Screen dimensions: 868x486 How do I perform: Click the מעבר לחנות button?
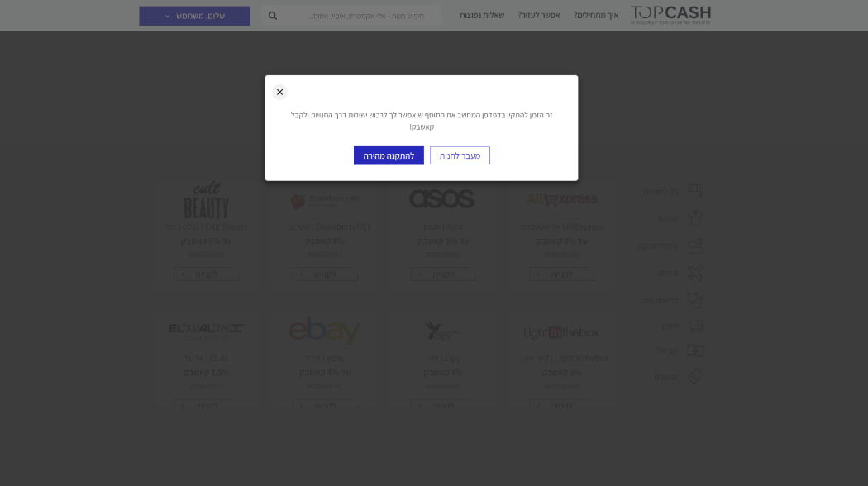click(x=460, y=155)
